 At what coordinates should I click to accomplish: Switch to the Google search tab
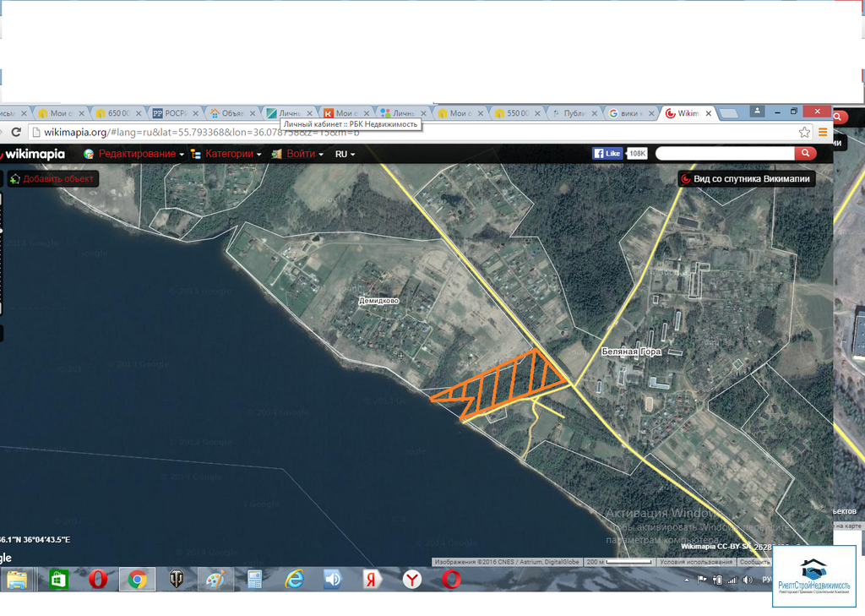tap(631, 113)
